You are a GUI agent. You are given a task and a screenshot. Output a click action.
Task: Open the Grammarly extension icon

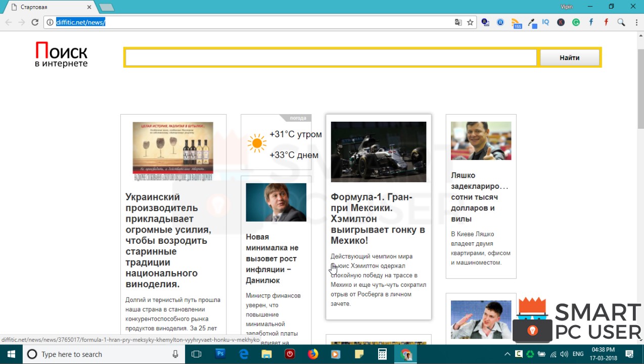[x=576, y=22]
